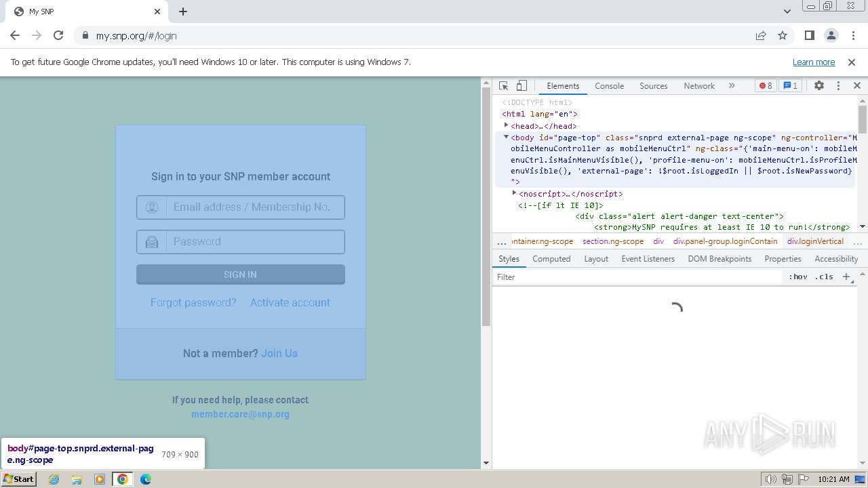Go back to the previous page

point(15,36)
